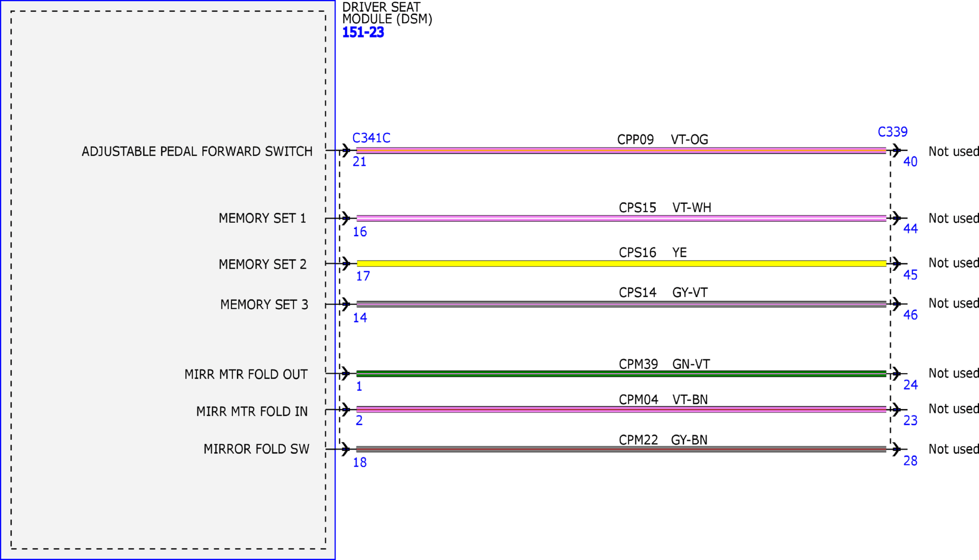
Task: Click pin 18 on connector C341C
Action: pos(360,463)
